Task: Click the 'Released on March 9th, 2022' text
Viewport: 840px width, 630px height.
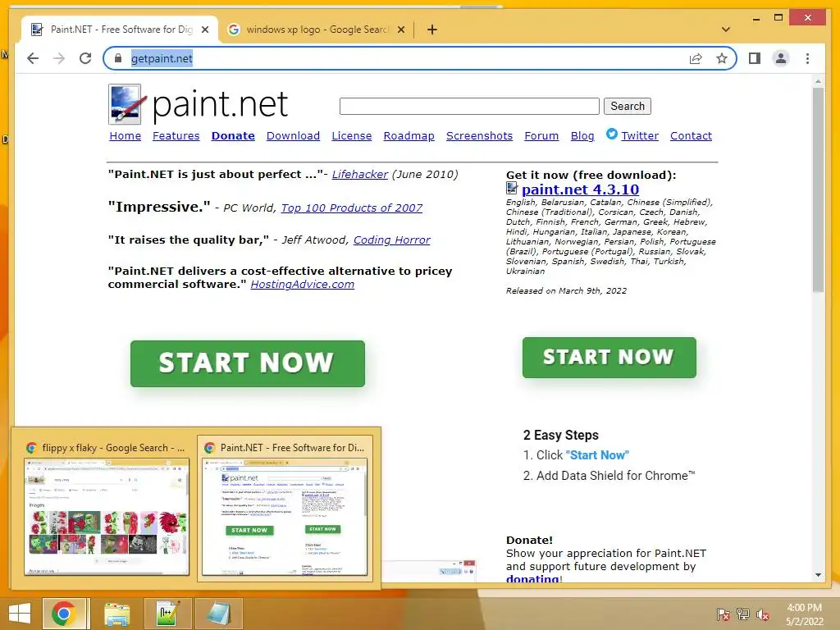Action: 566,291
